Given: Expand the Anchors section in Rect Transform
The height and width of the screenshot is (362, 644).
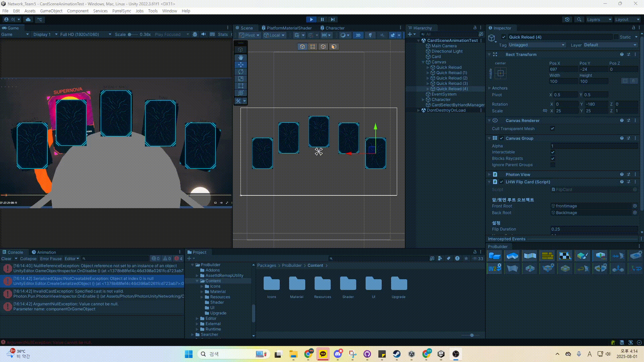Looking at the screenshot, I should coord(490,88).
